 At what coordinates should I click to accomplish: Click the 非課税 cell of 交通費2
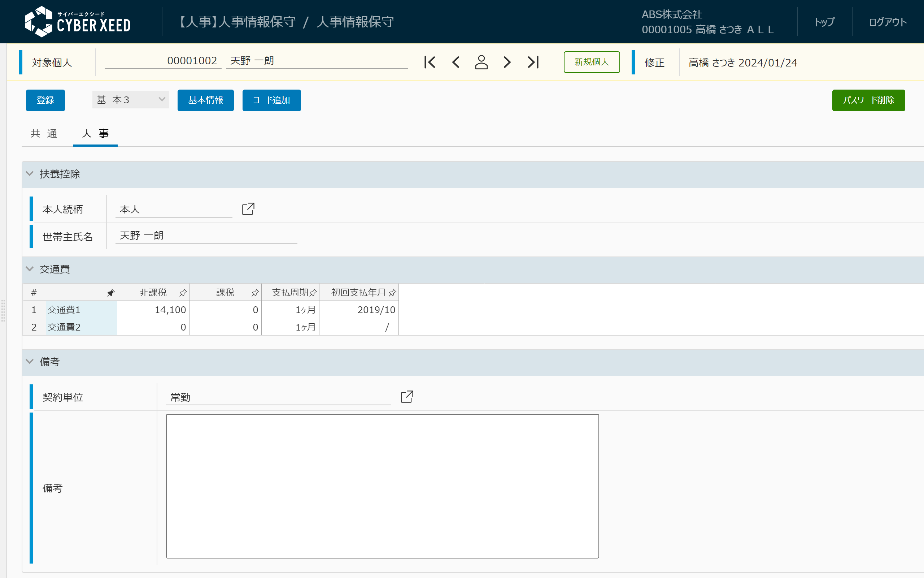tap(153, 327)
